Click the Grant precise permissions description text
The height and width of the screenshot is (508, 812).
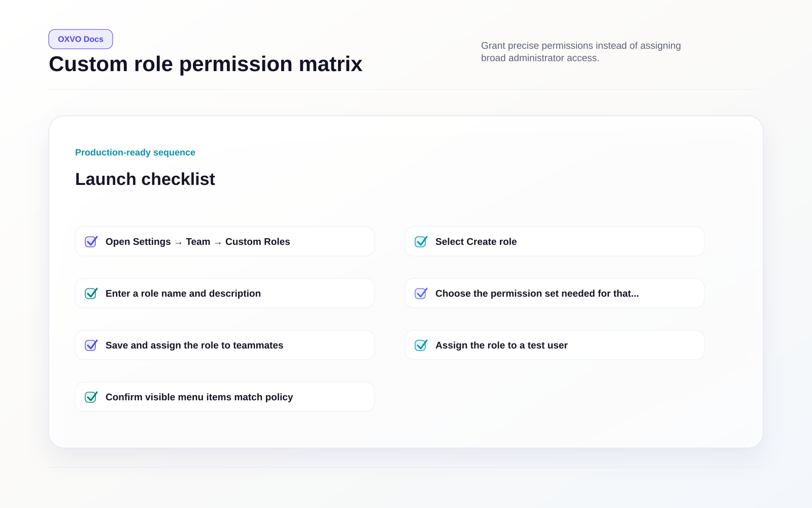tap(581, 52)
